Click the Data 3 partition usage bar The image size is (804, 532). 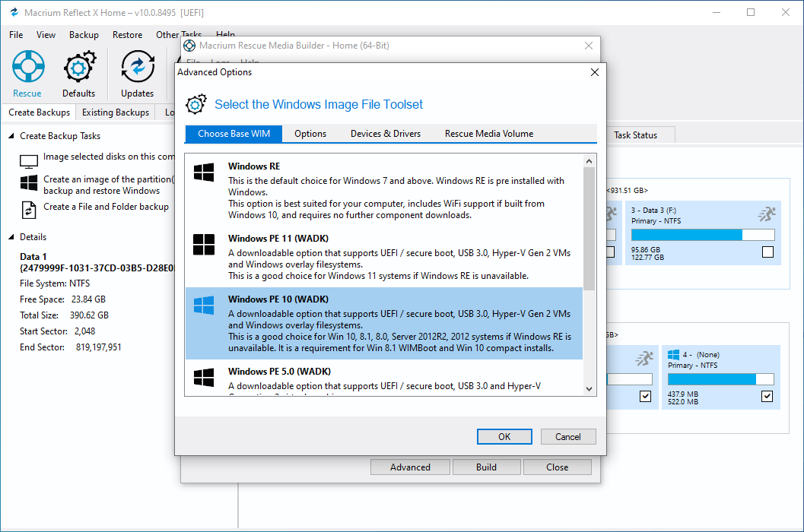[703, 235]
